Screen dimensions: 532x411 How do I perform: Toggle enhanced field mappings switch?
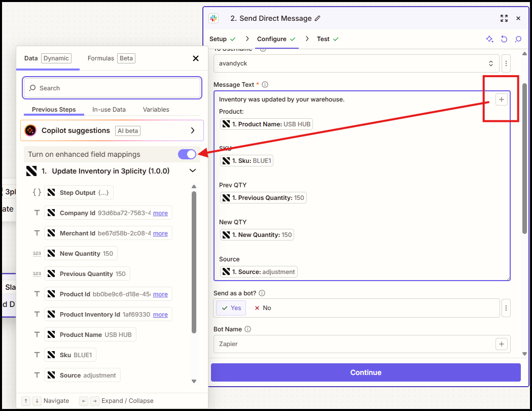pyautogui.click(x=187, y=154)
